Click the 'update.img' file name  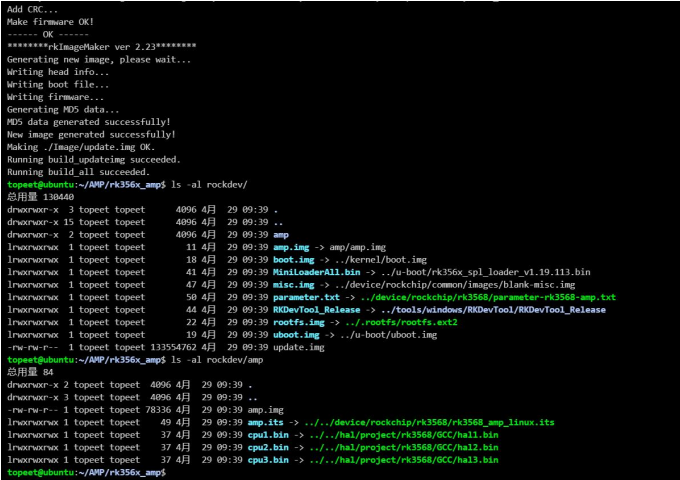click(x=299, y=347)
